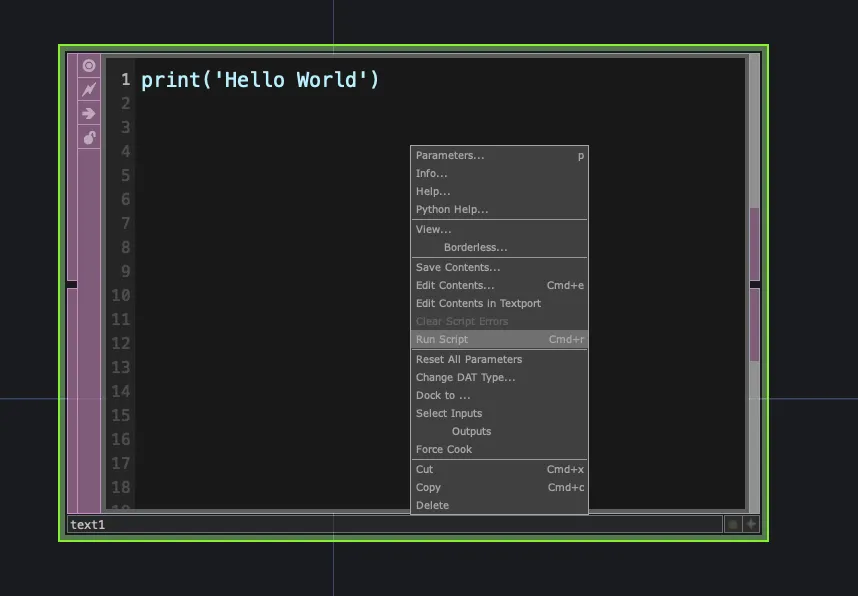The image size is (858, 596).
Task: Click the arrow flag on the node sidebar
Action: [x=88, y=113]
